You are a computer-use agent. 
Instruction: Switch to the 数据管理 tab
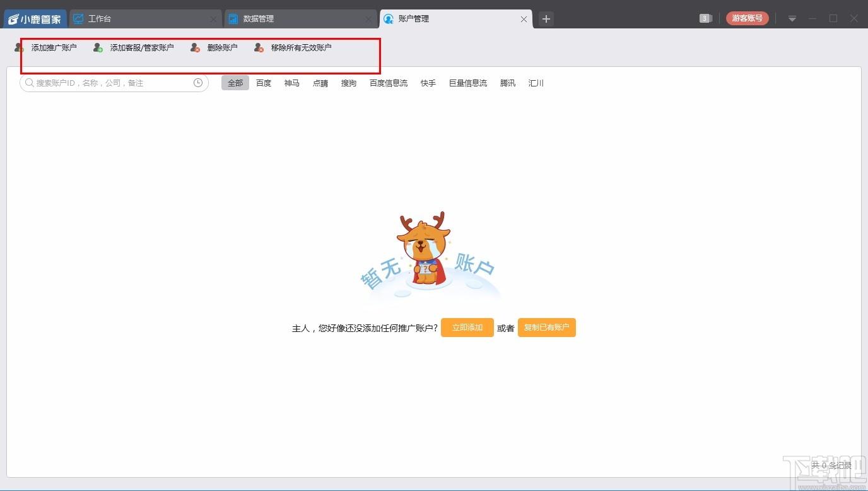pos(300,19)
